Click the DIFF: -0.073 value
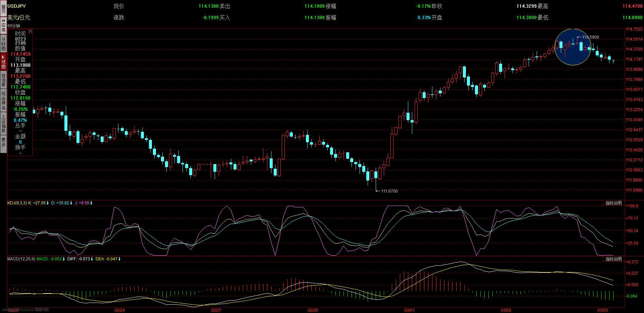This screenshot has width=644, height=313. [79, 259]
